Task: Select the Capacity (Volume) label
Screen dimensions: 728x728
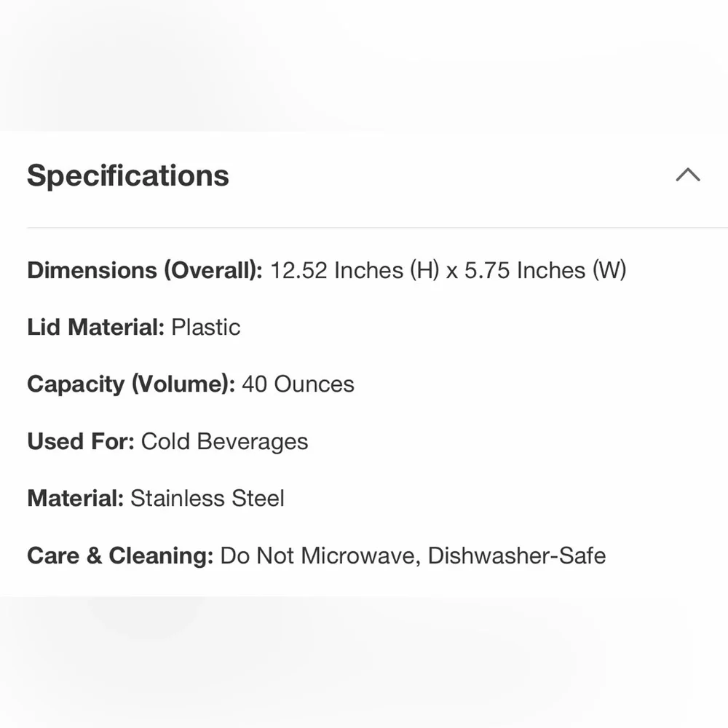Action: (x=130, y=384)
